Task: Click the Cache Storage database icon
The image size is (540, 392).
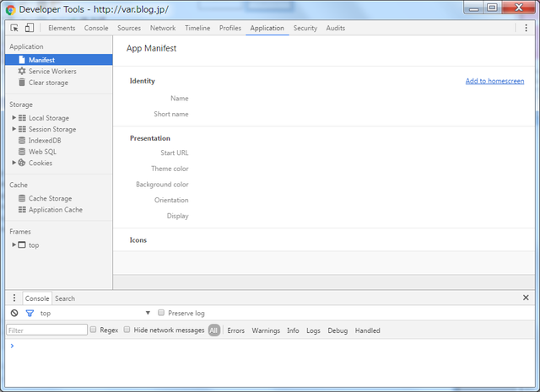Action: 22,198
